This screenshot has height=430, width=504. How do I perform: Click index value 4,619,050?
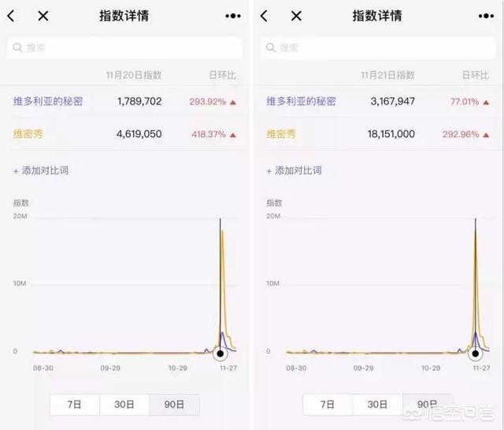[139, 134]
